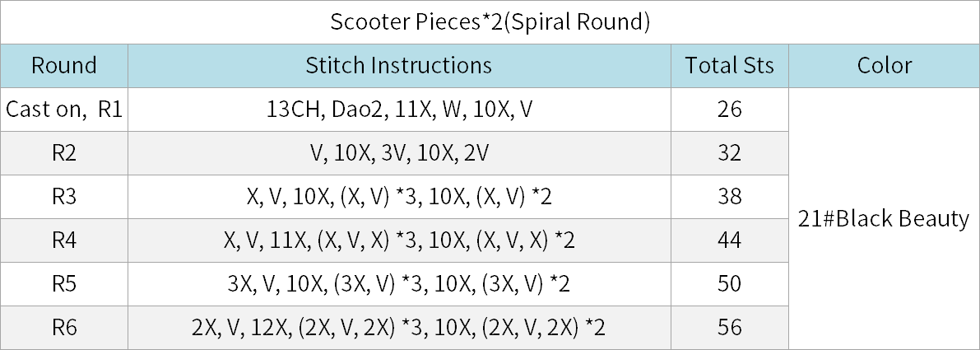The height and width of the screenshot is (350, 980).
Task: Click the Scooter Pieces table title
Action: click(490, 22)
